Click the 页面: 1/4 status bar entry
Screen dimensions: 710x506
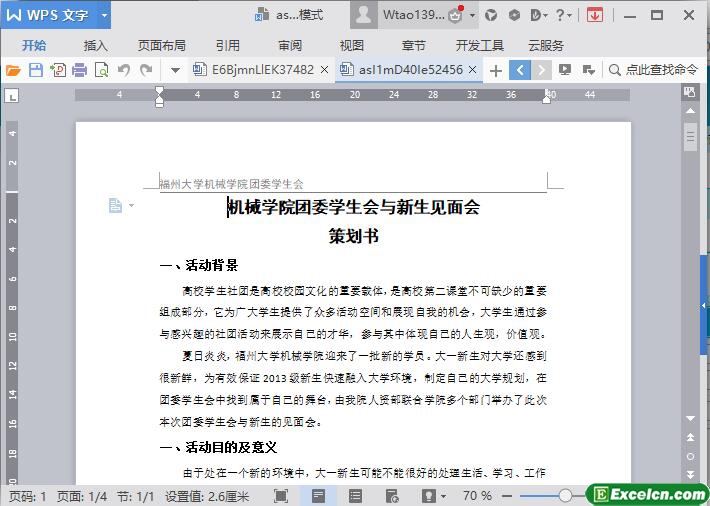click(x=82, y=496)
